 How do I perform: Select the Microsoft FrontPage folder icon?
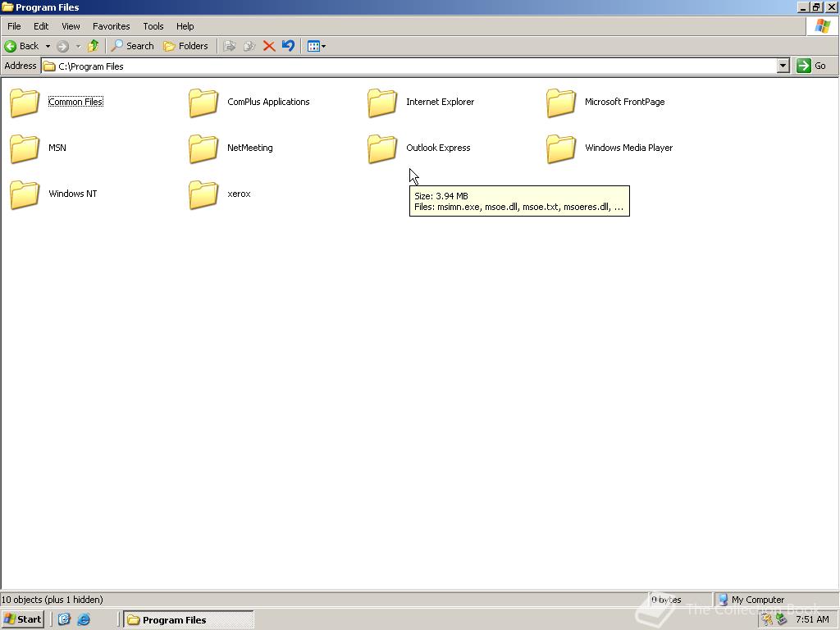pos(561,102)
